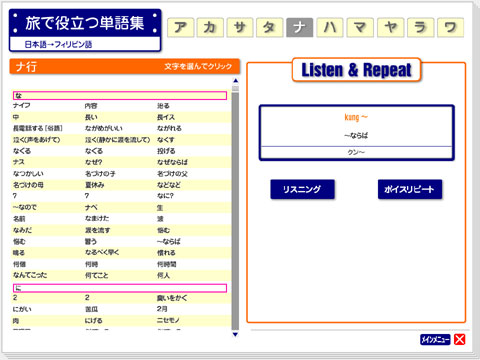The image size is (480, 360).
Task: Choose the entry ～なので
Action: coord(25,207)
